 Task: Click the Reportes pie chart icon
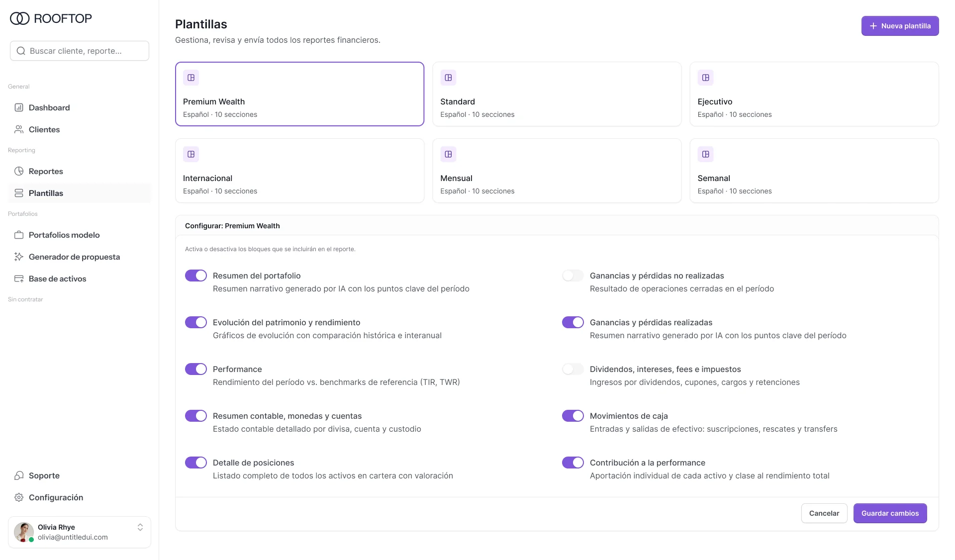(19, 171)
